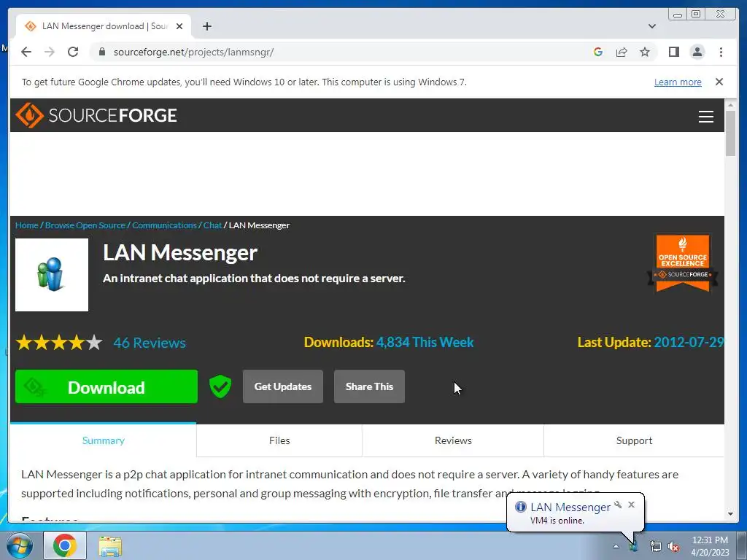Click the green shield checkmark icon

pos(220,386)
